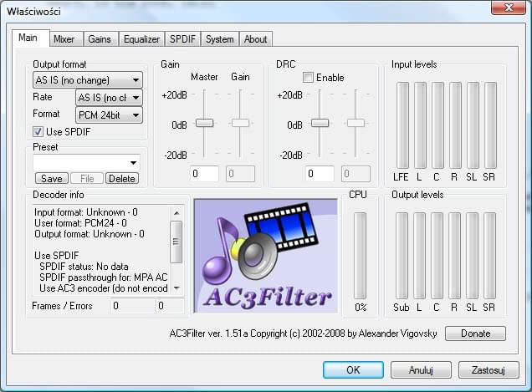Open the Format PCM 24bit dropdown
The image size is (532, 392).
[x=109, y=115]
